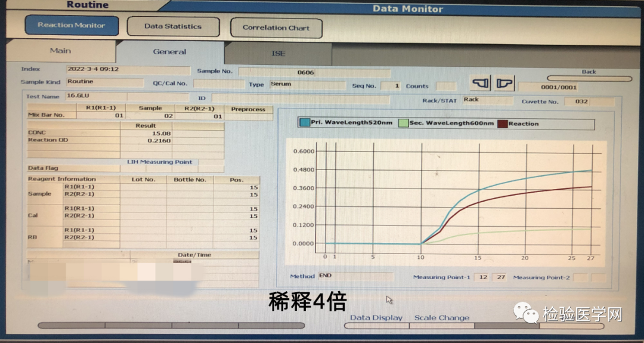Click the Type field showing Serum
Screen dimensions: 644x343
(x=306, y=85)
